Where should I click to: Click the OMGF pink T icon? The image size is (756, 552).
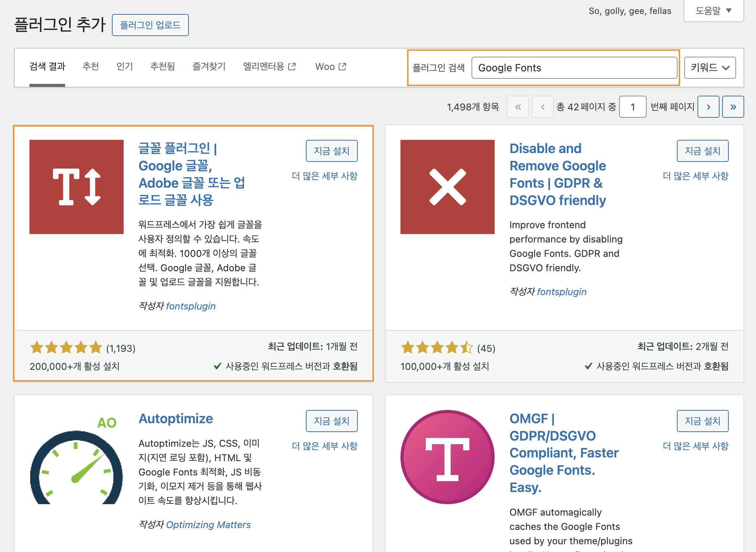(447, 457)
